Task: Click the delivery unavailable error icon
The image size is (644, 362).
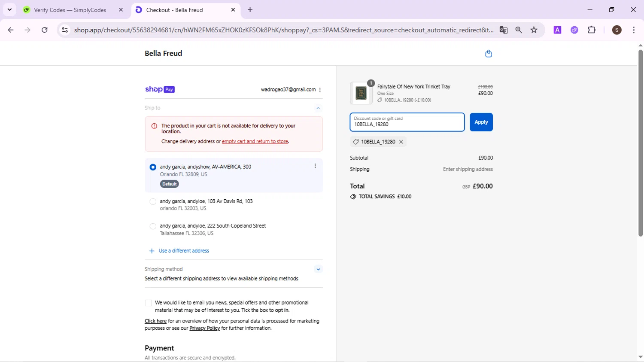Action: tap(154, 126)
